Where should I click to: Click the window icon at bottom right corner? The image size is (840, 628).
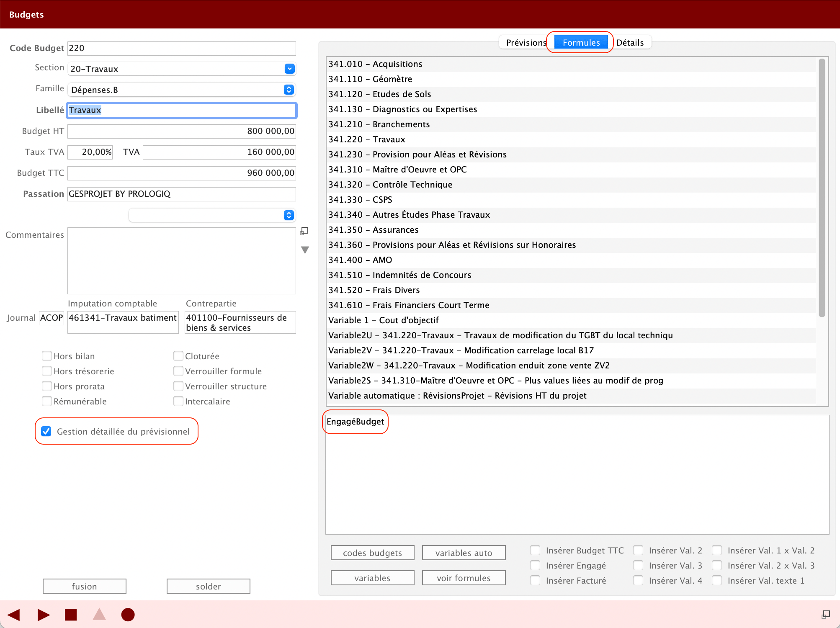(x=826, y=614)
